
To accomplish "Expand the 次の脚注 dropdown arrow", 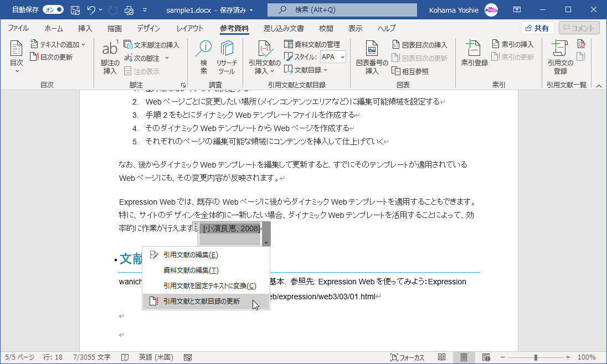I will coord(167,58).
